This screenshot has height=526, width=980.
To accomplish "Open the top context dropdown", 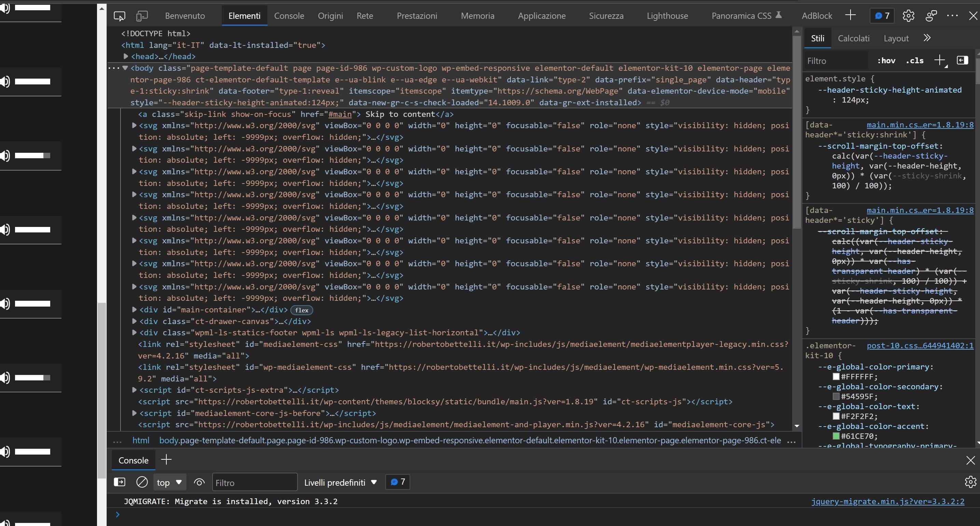I will coord(169,482).
